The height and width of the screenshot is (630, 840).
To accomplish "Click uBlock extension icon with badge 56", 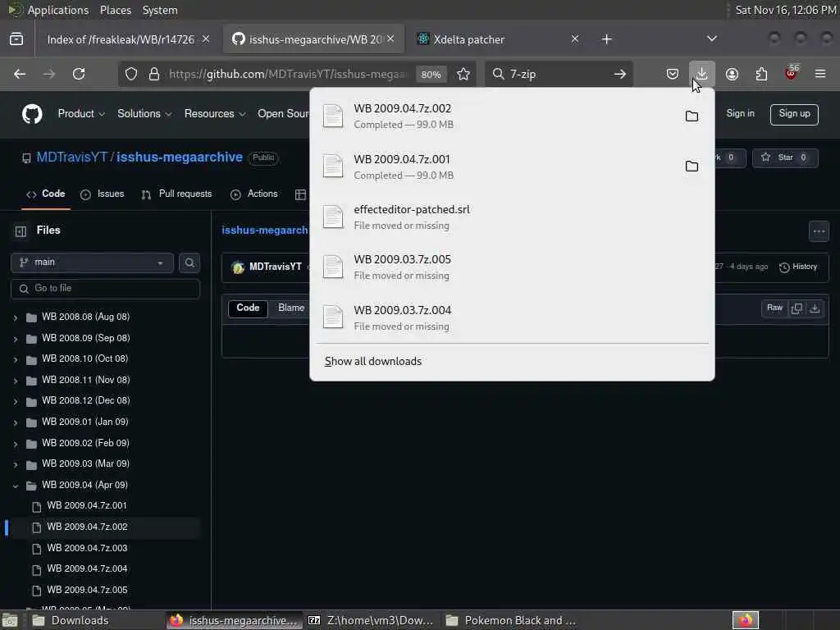I will pyautogui.click(x=792, y=73).
